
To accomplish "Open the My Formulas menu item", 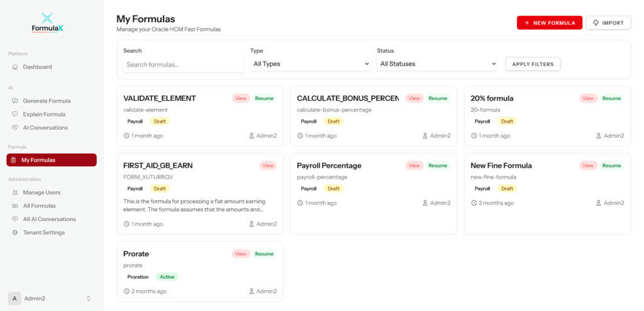I will [x=52, y=160].
